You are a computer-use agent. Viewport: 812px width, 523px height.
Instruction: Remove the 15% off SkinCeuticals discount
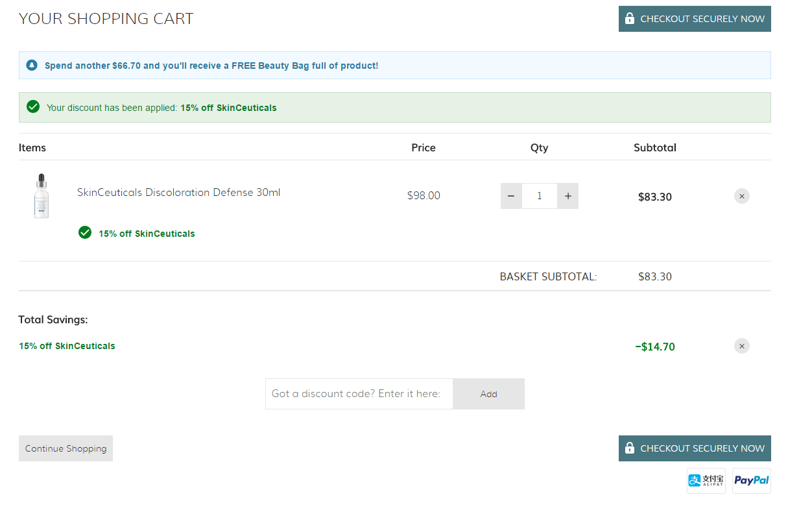click(x=742, y=346)
